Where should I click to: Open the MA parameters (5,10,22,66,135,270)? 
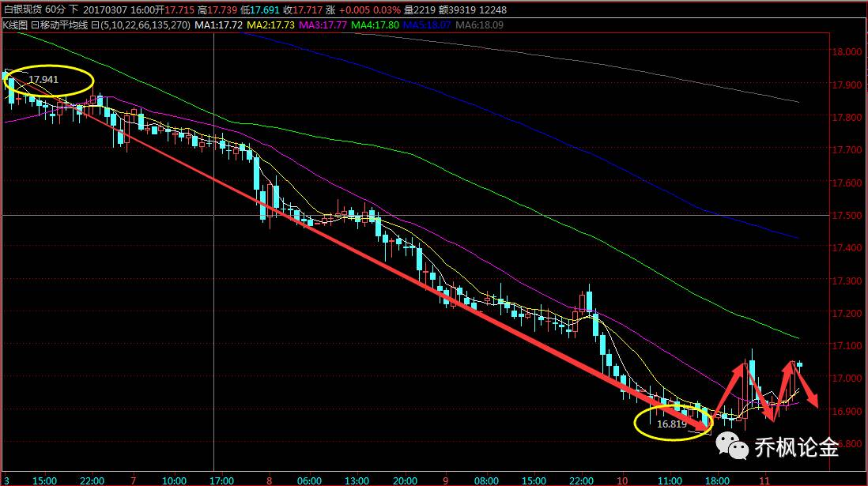141,25
